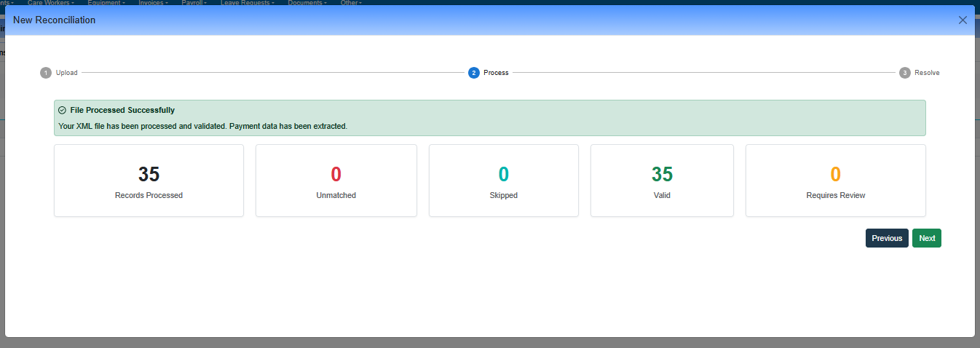Open the Skipped count card
The height and width of the screenshot is (348, 980).
[x=504, y=181]
